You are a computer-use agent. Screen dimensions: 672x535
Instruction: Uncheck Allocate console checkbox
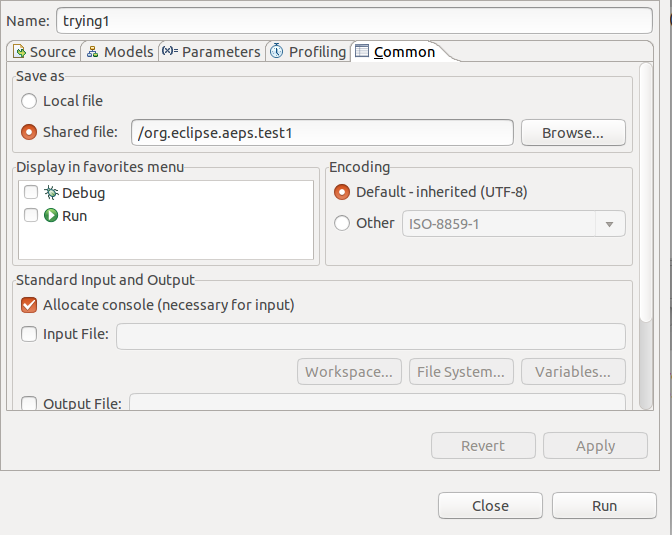[x=29, y=305]
